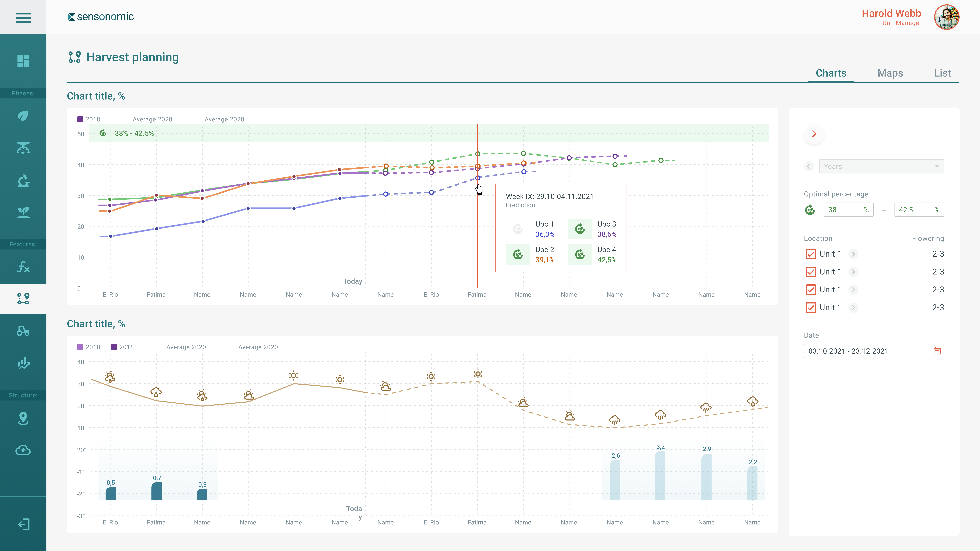Open the tractor icon in sidebar
The width and height of the screenshot is (980, 551).
(x=23, y=331)
